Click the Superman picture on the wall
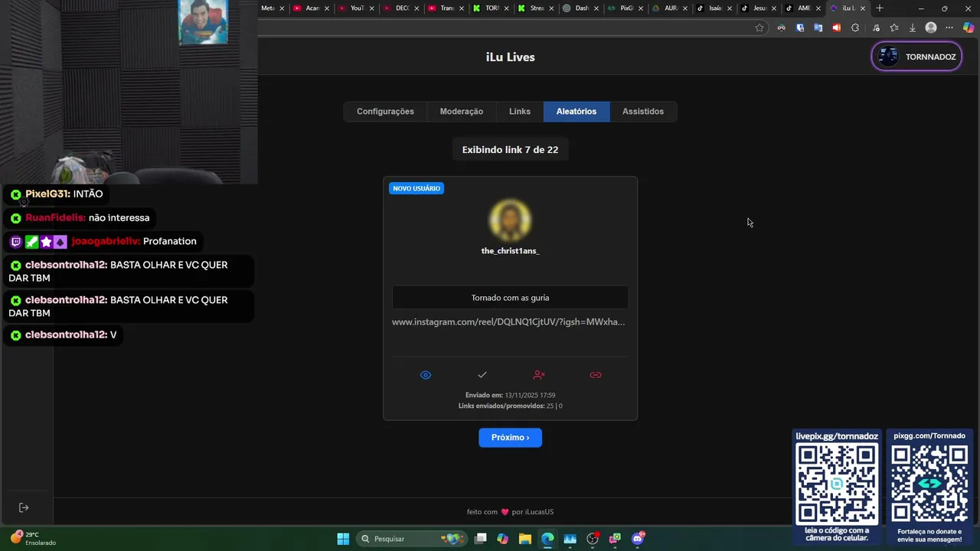 pos(203,21)
